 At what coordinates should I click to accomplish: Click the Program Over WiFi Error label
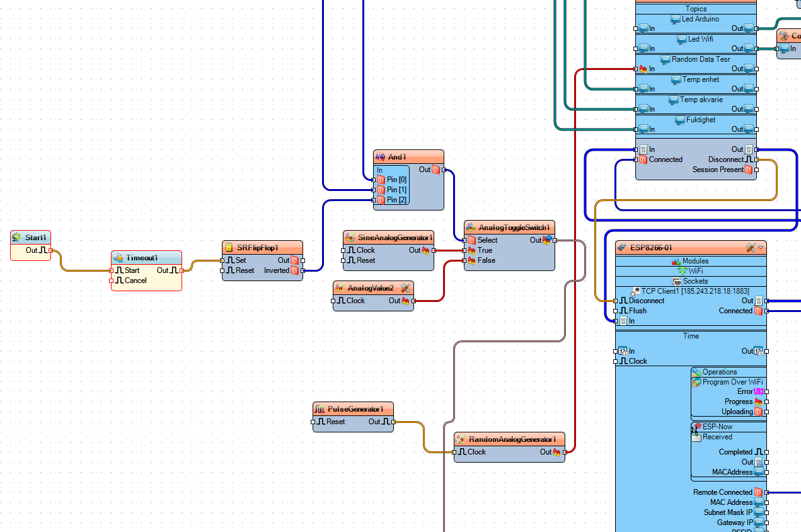point(745,391)
